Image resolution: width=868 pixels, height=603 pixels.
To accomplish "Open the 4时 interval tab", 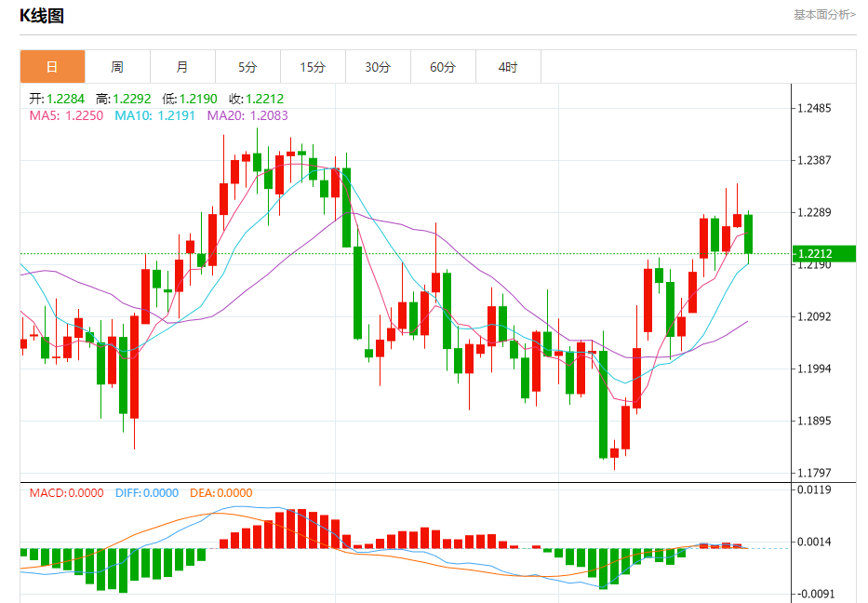I will point(508,67).
